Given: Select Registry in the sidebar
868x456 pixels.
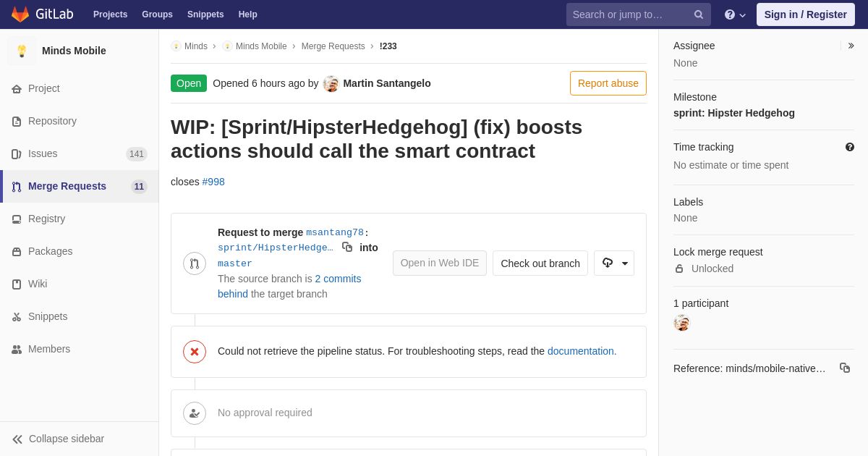Looking at the screenshot, I should [x=80, y=219].
